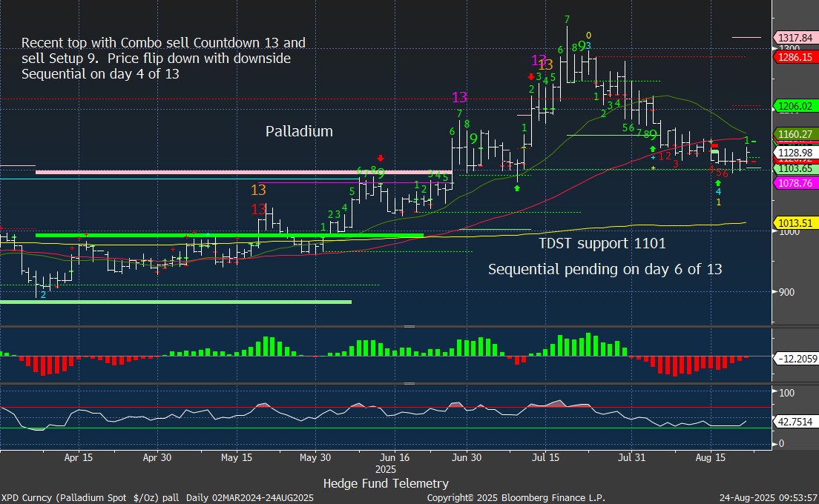Click the 42.7514 oscillator value label

[x=797, y=420]
